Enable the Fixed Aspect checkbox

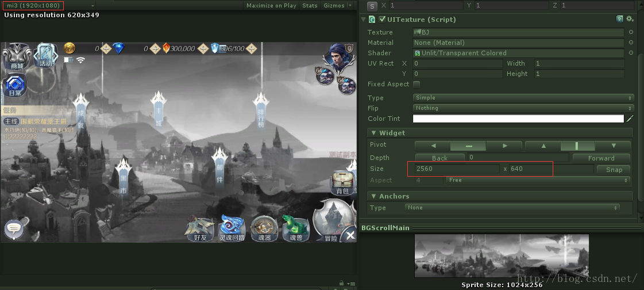(417, 84)
